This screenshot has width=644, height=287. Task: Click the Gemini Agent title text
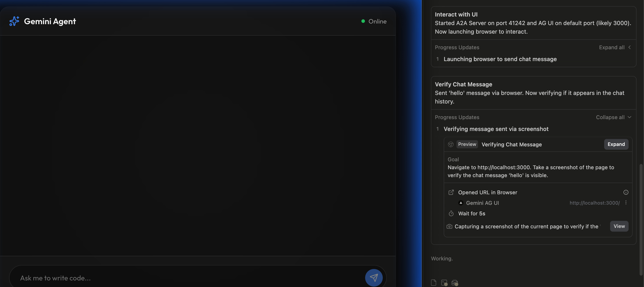click(x=50, y=22)
